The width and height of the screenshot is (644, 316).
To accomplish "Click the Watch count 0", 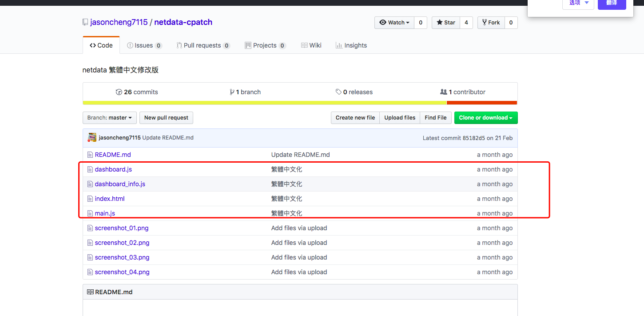I will tap(421, 23).
